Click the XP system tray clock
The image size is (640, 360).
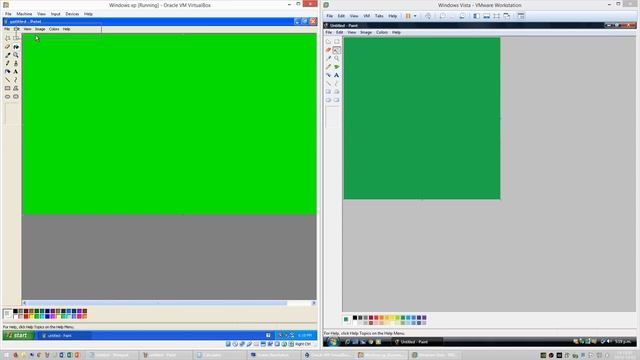point(305,335)
